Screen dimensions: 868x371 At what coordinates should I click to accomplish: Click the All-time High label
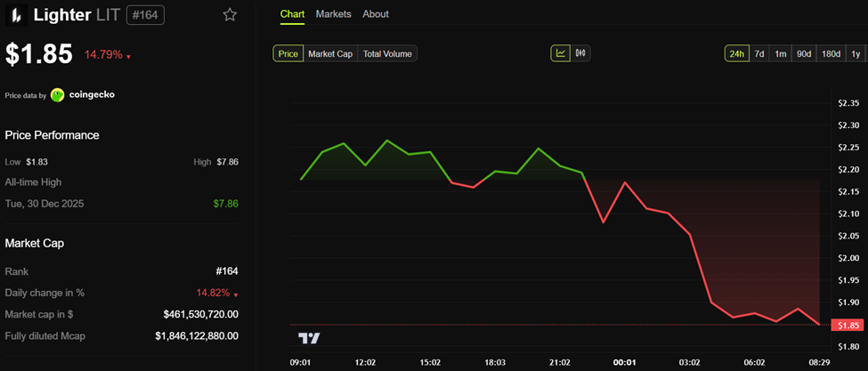click(33, 181)
